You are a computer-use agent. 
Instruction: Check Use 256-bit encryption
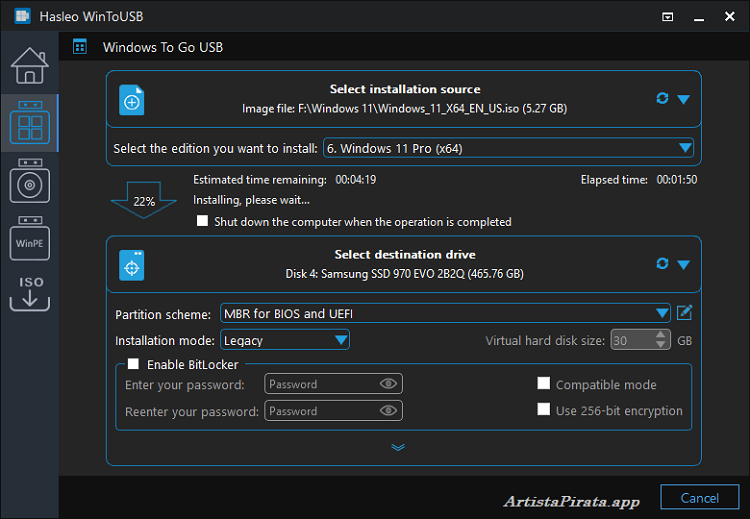[x=544, y=410]
